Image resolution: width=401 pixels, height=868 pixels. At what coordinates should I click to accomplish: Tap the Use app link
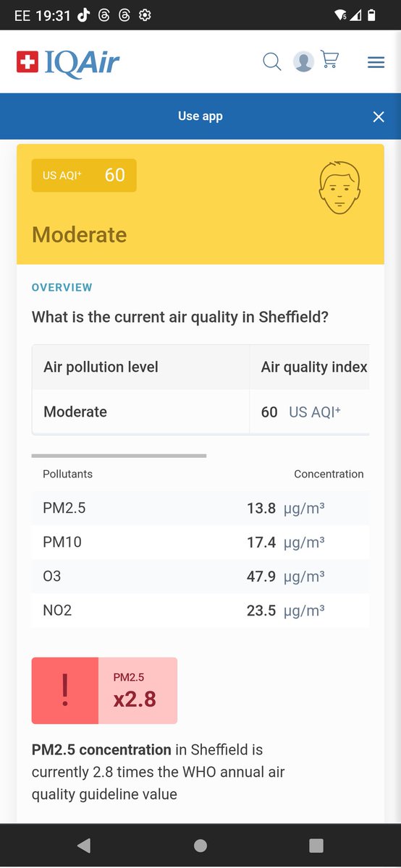point(200,116)
